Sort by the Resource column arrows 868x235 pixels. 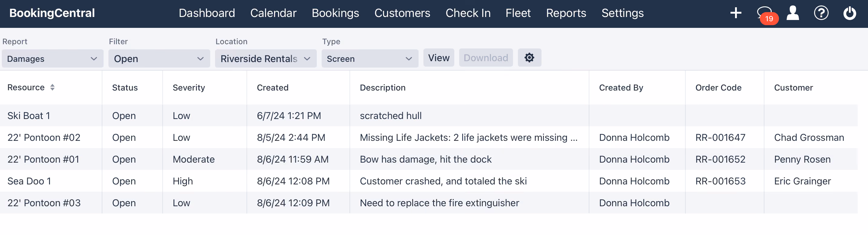[52, 87]
